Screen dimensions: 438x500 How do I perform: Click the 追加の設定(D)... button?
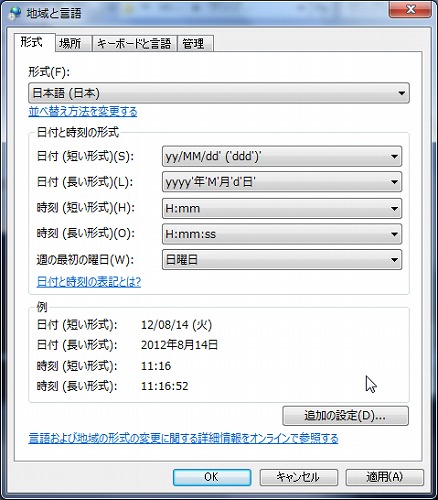coord(345,416)
